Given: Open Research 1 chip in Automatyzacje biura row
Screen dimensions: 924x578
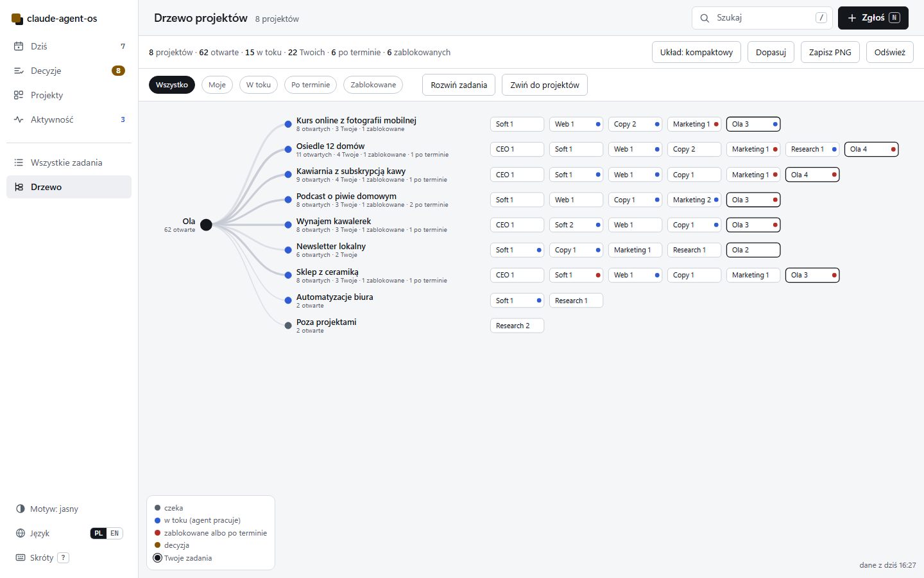Looking at the screenshot, I should (x=576, y=301).
